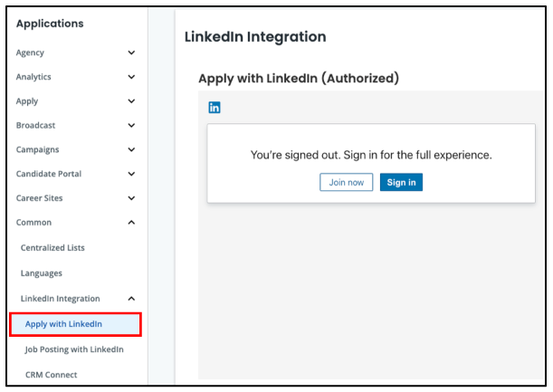Screen dimensions: 553x392
Task: Click the LinkedIn logo icon
Action: pyautogui.click(x=215, y=107)
